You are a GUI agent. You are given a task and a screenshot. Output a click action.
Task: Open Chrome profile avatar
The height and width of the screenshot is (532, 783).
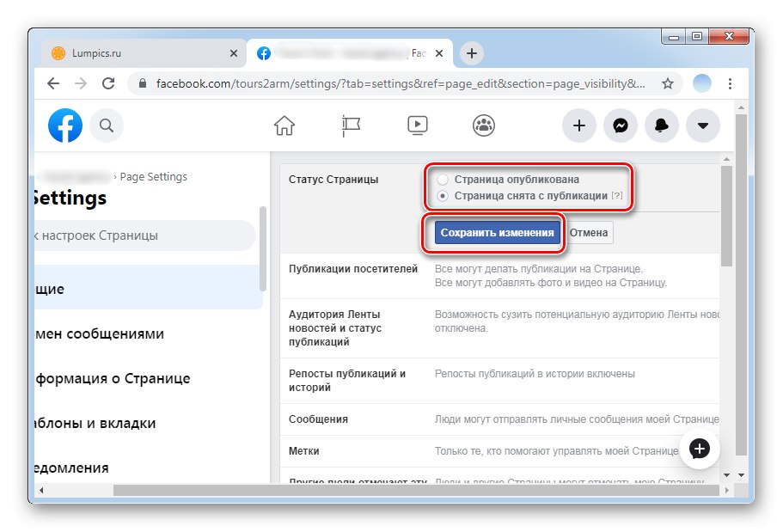pos(701,83)
